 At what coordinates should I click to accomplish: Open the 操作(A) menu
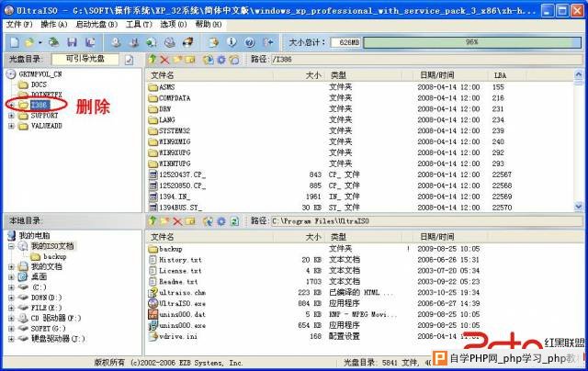54,25
